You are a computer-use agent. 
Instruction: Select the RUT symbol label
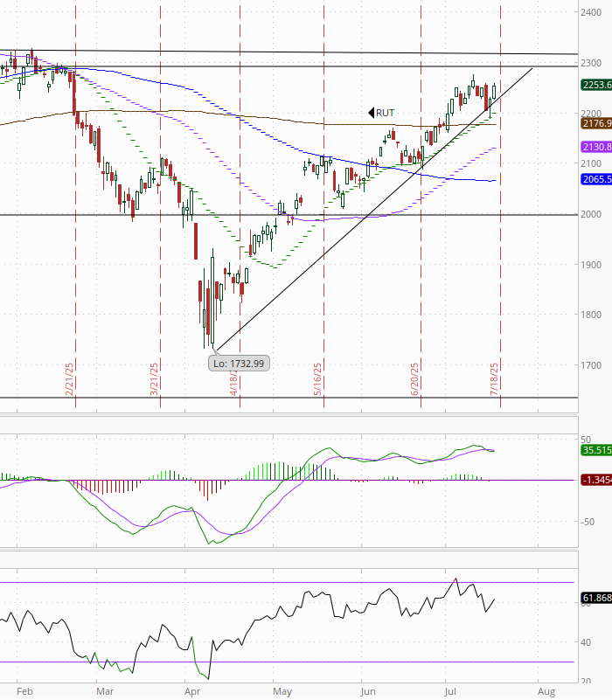click(x=385, y=113)
